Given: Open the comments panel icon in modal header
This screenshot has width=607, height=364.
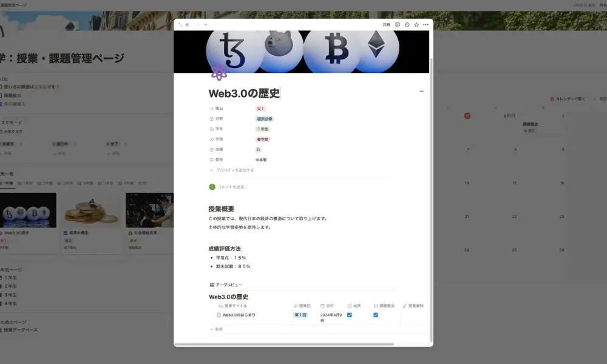Looking at the screenshot, I should [x=397, y=25].
